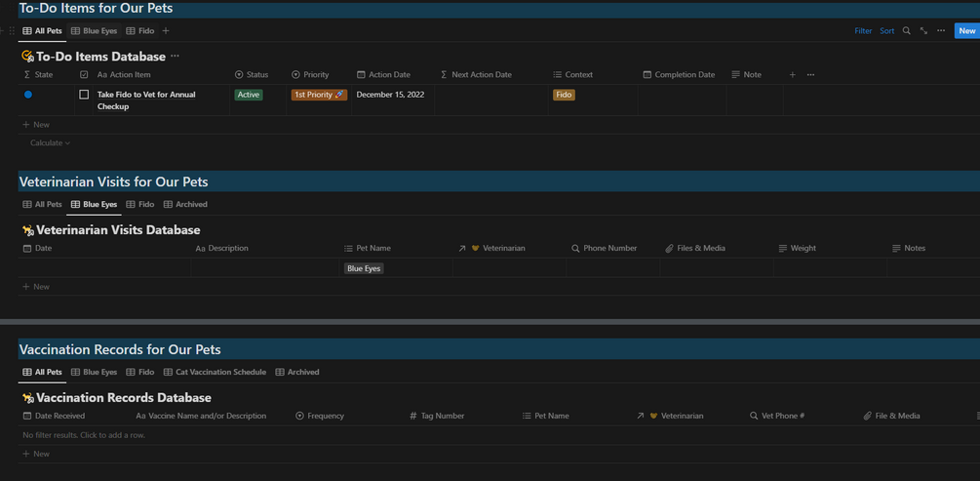Select Fido tab in Vaccination Records

tap(140, 372)
